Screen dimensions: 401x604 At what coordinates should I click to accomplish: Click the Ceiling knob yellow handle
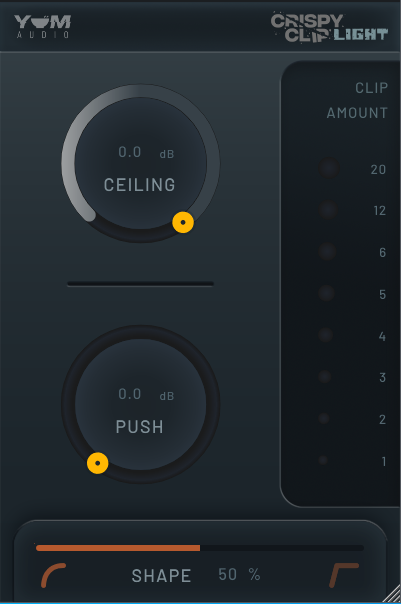183,222
